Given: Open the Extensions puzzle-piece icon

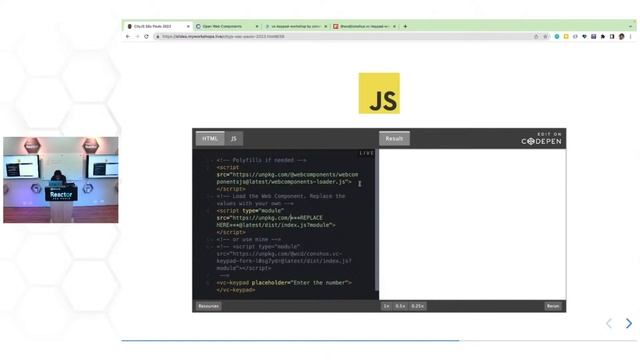Looking at the screenshot, I should pyautogui.click(x=603, y=37).
